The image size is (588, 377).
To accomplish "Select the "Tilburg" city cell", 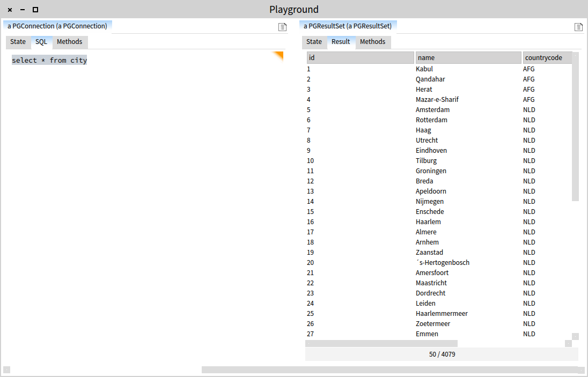I will coord(426,161).
